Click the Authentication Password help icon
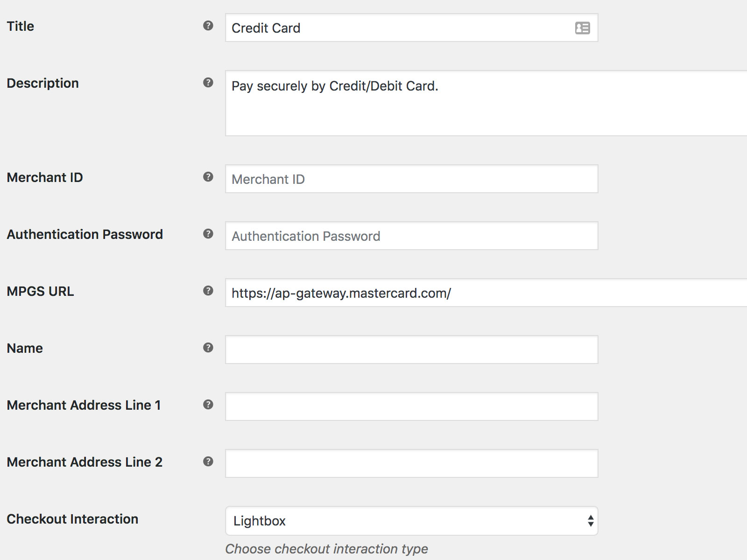 point(208,234)
